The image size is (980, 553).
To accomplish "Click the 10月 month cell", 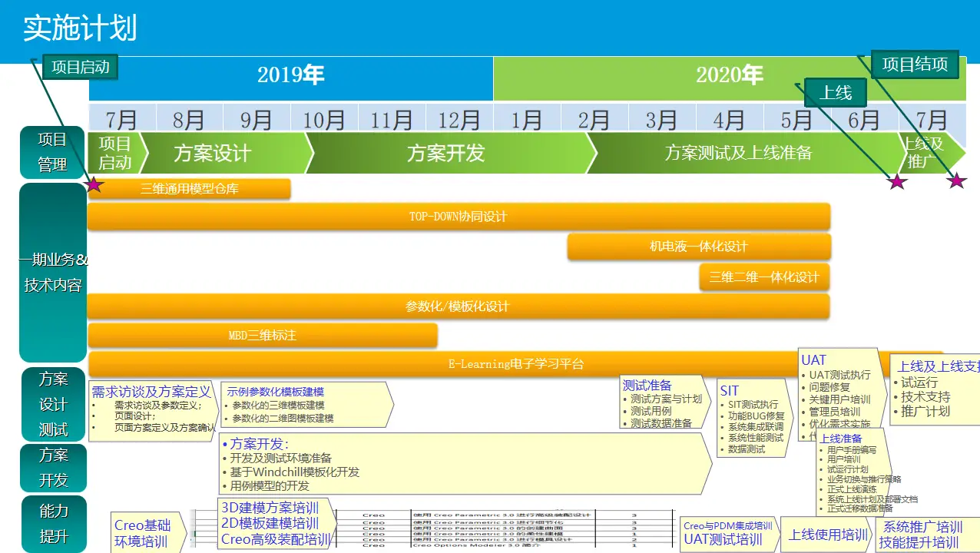I will click(x=323, y=120).
